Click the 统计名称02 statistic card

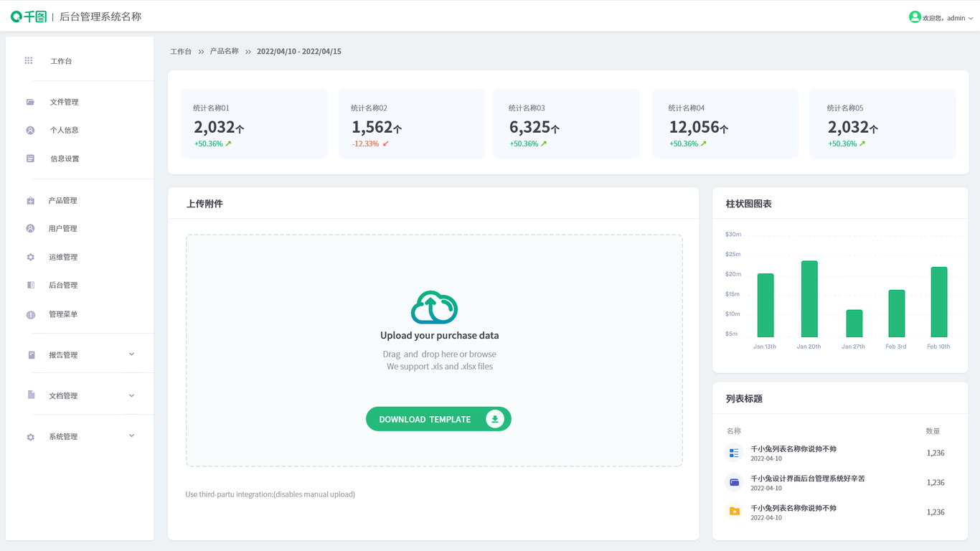click(x=412, y=123)
